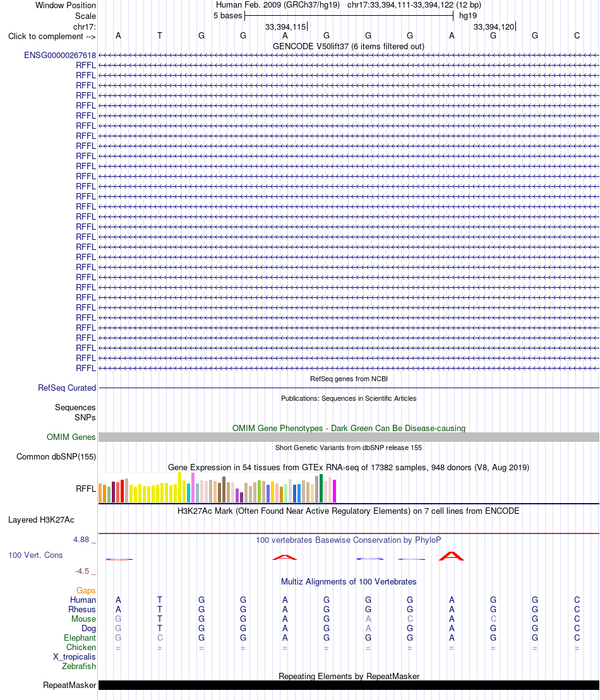Click the 'Zebrafish' alignment species label
600x700 pixels.
[78, 666]
